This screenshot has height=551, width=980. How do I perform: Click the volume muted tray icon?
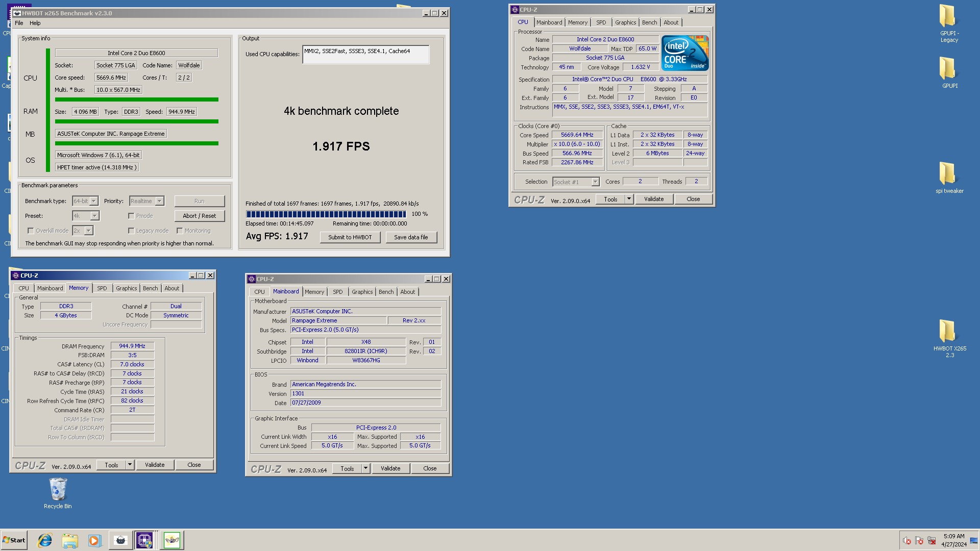907,540
